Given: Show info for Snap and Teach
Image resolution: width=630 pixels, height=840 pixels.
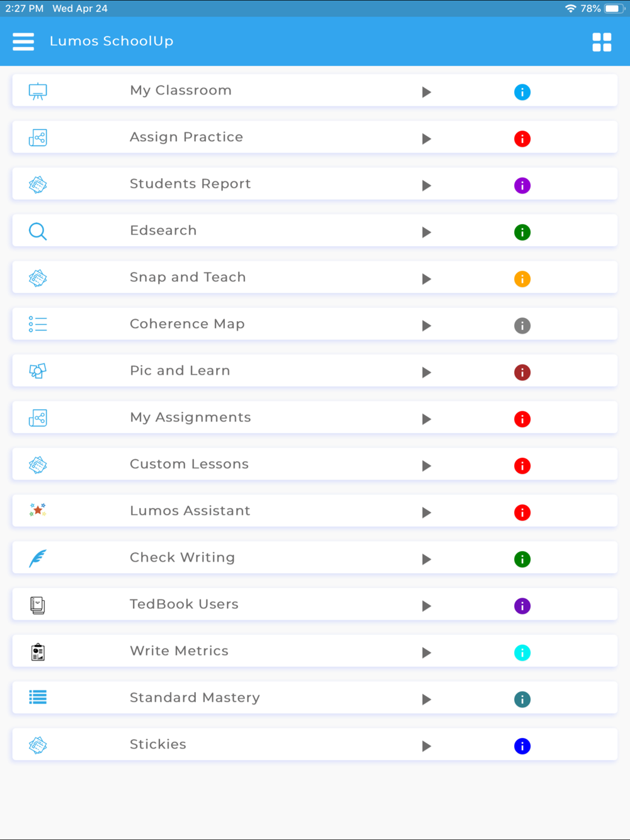Looking at the screenshot, I should tap(522, 279).
